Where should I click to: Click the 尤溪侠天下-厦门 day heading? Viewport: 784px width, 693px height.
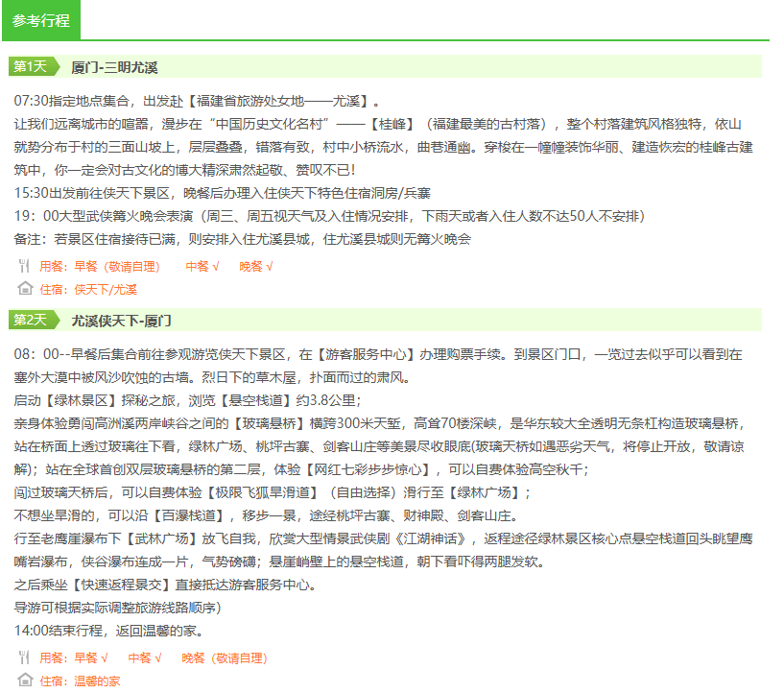(x=122, y=321)
